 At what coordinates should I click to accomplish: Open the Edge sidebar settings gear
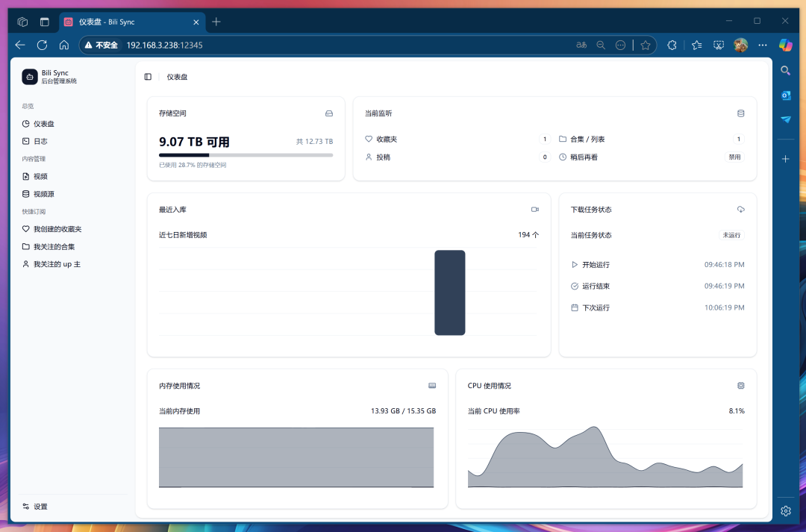[x=785, y=511]
